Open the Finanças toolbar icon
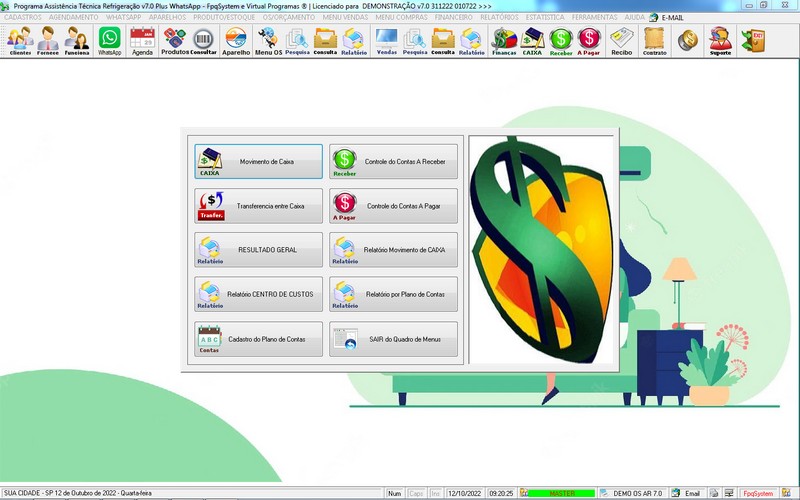This screenshot has height=500, width=800. [504, 41]
